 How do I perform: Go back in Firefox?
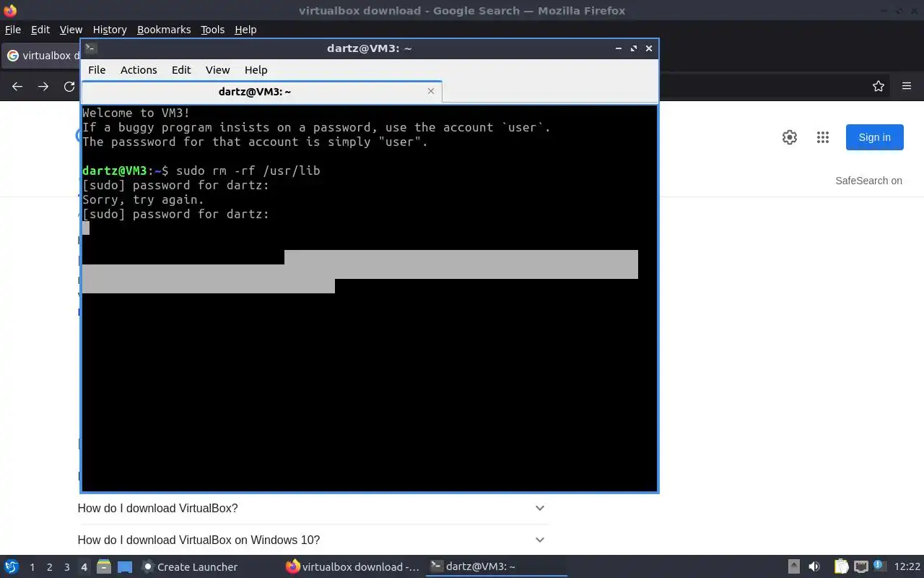click(x=17, y=87)
